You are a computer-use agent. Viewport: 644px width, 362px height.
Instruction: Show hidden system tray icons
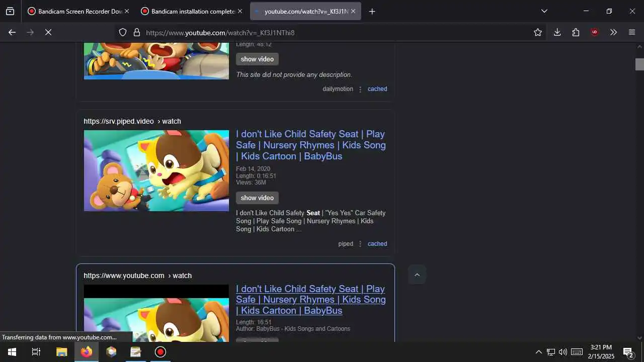click(538, 352)
